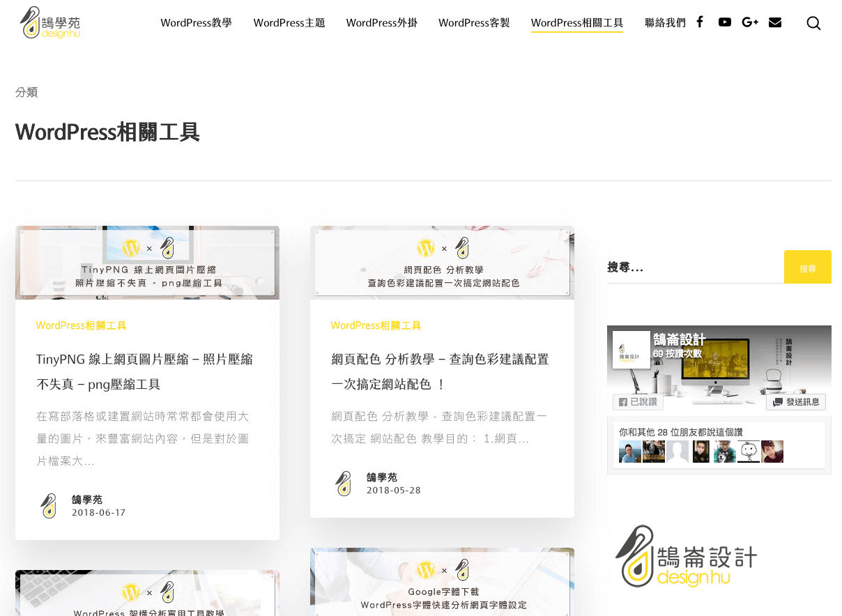Open the YouTube icon in header

[x=725, y=22]
